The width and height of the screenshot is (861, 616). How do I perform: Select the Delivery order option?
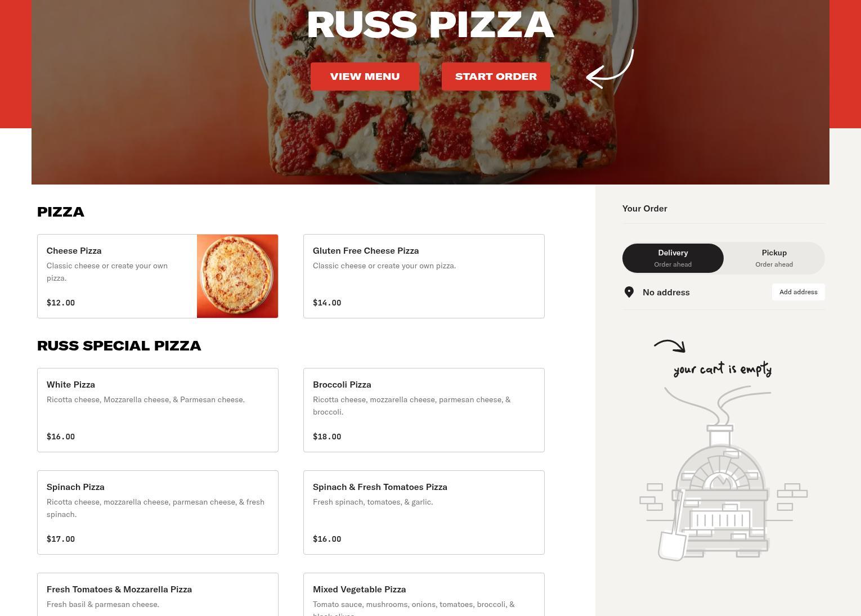pos(673,258)
